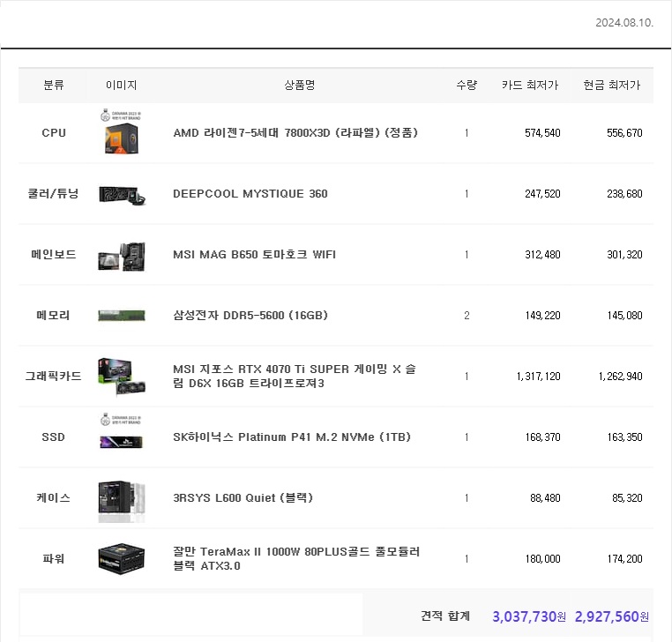Click the cash total 2,927,560원
Image resolution: width=672 pixels, height=642 pixels.
coord(611,616)
